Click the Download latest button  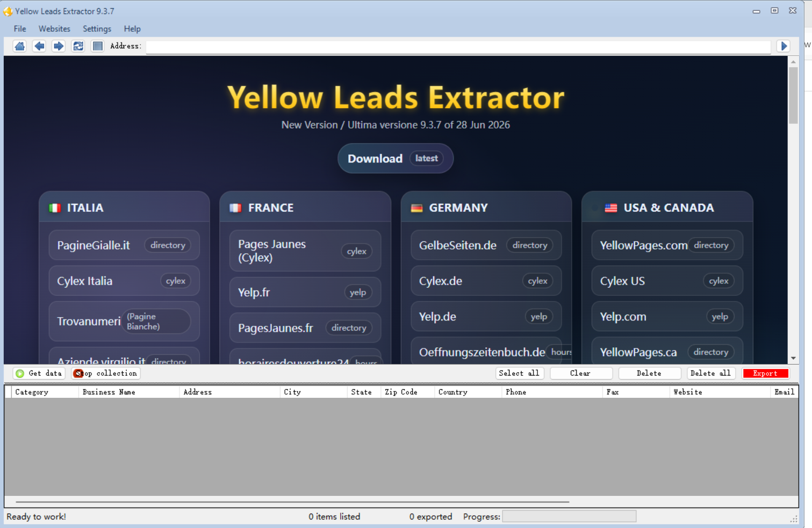click(x=396, y=158)
